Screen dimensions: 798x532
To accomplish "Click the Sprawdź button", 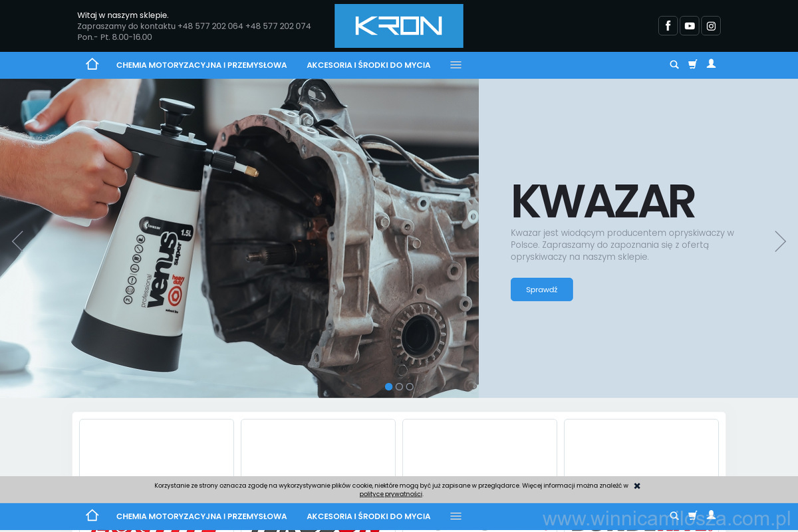I will tap(541, 289).
